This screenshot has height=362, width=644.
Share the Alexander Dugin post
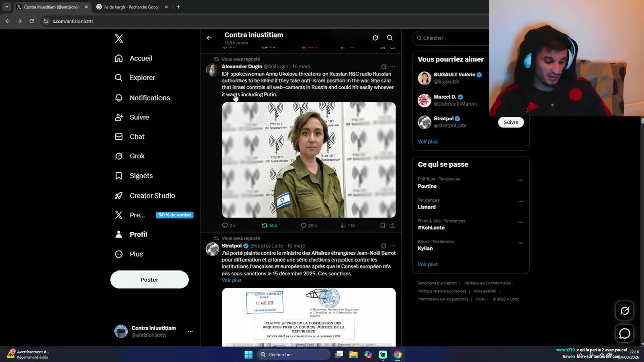click(393, 226)
